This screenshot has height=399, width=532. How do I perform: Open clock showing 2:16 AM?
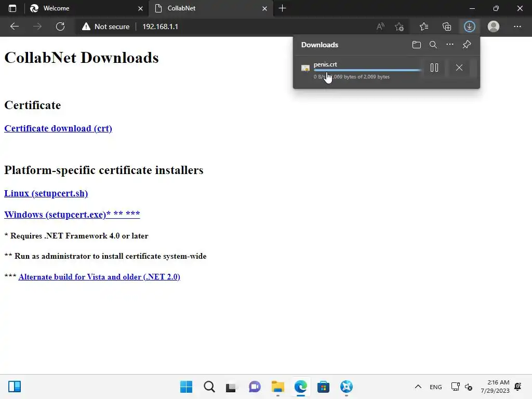[x=495, y=387]
